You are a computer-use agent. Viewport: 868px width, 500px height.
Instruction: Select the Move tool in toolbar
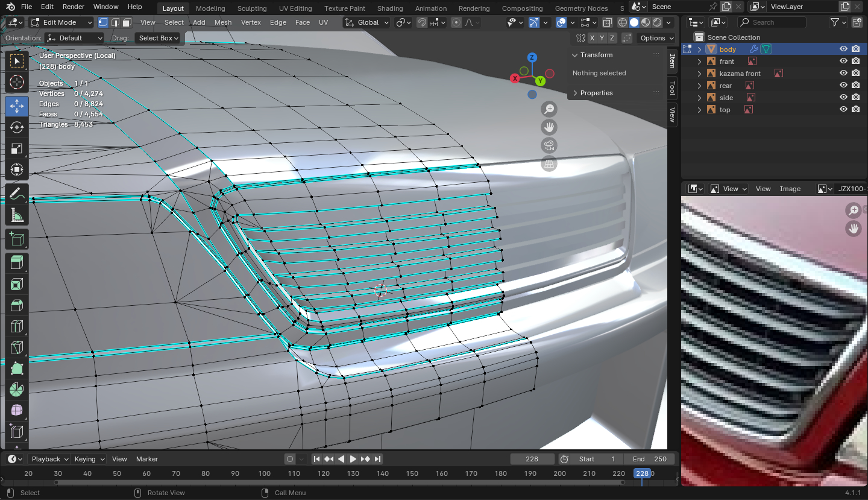[x=17, y=106]
